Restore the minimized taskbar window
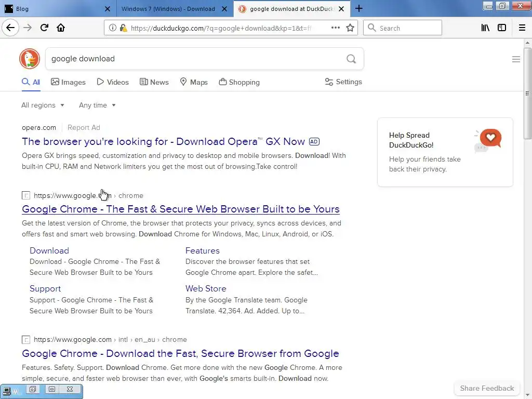 [x=33, y=389]
